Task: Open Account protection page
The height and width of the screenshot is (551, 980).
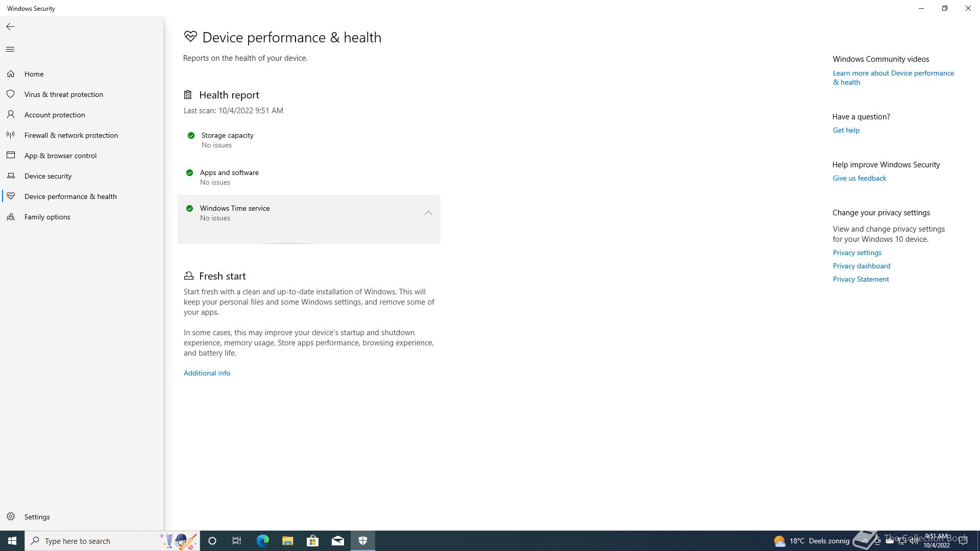Action: [82, 115]
